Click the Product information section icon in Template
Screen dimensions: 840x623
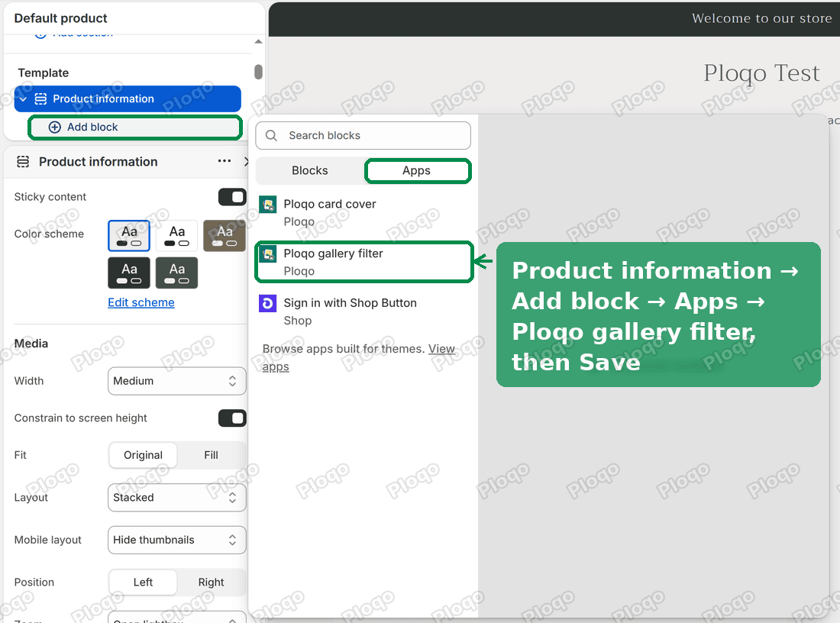coord(40,99)
